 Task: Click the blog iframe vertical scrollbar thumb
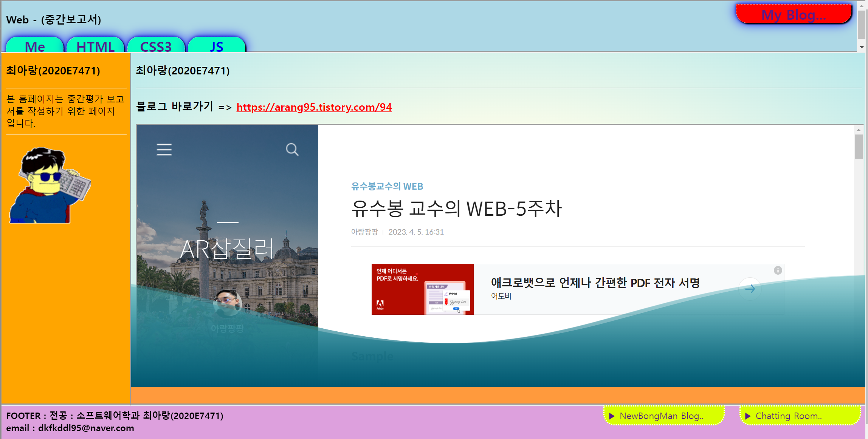coord(859,147)
